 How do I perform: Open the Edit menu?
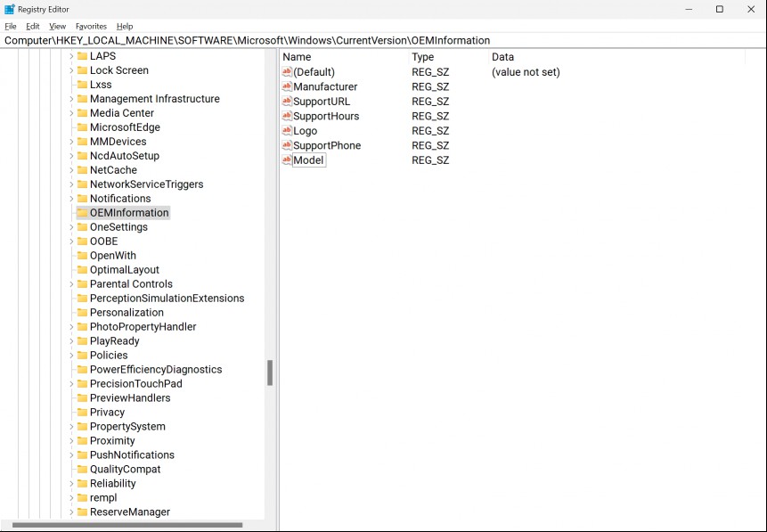tap(33, 27)
